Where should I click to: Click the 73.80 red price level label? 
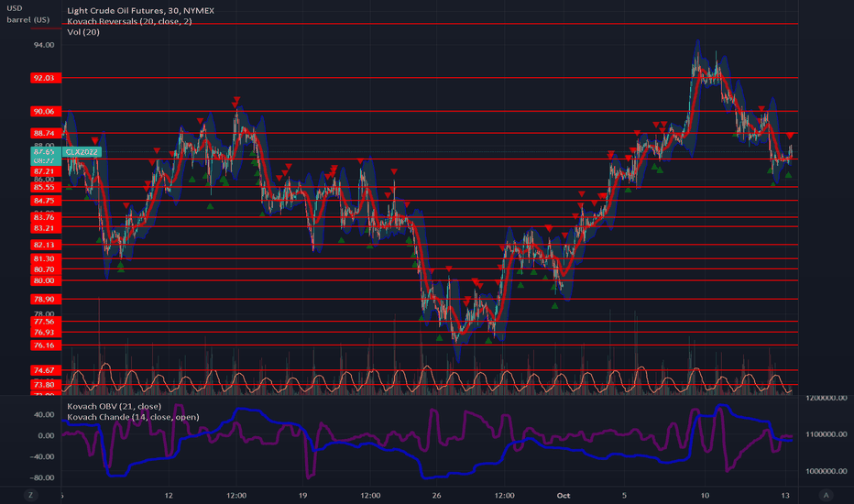pyautogui.click(x=46, y=385)
